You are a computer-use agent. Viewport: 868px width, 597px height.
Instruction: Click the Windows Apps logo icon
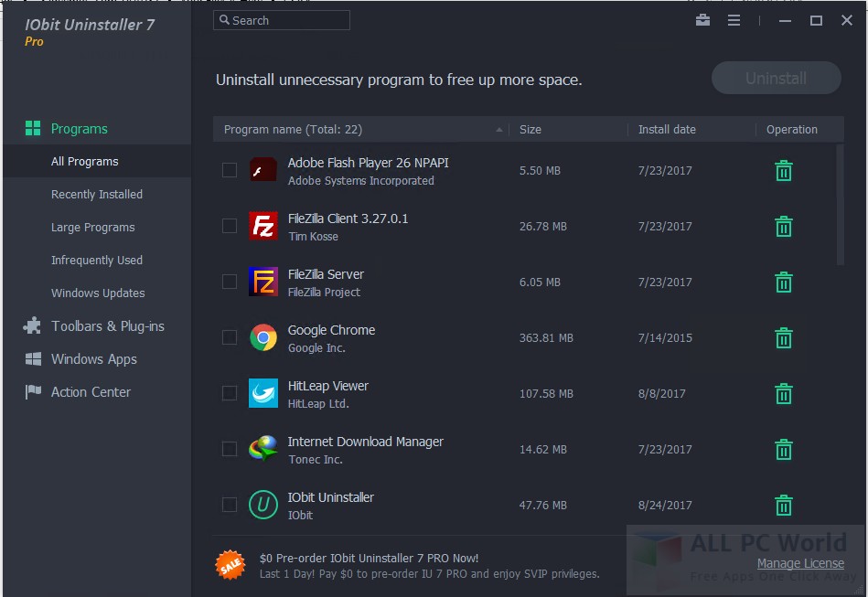click(33, 359)
